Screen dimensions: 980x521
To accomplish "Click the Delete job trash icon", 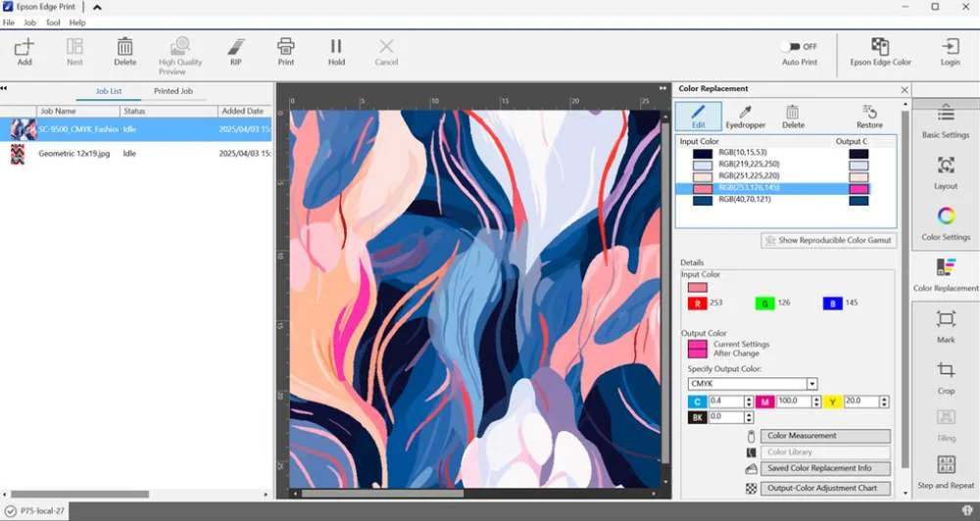I will coord(124,47).
